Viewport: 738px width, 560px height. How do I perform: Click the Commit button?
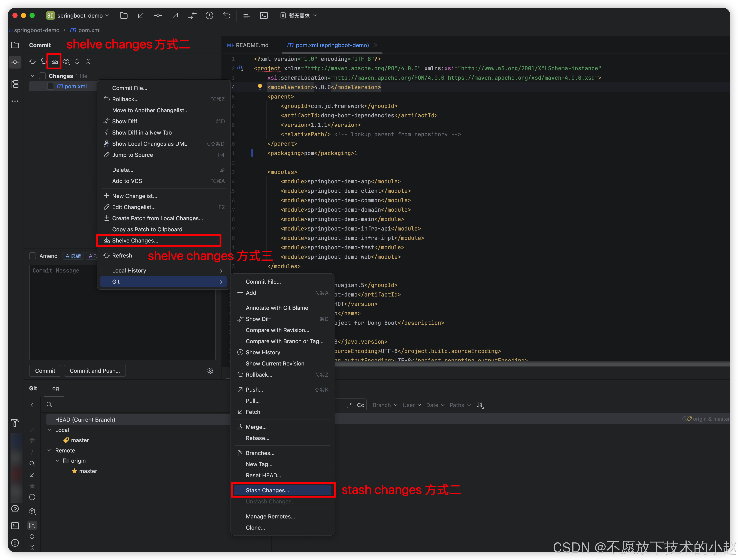point(45,371)
